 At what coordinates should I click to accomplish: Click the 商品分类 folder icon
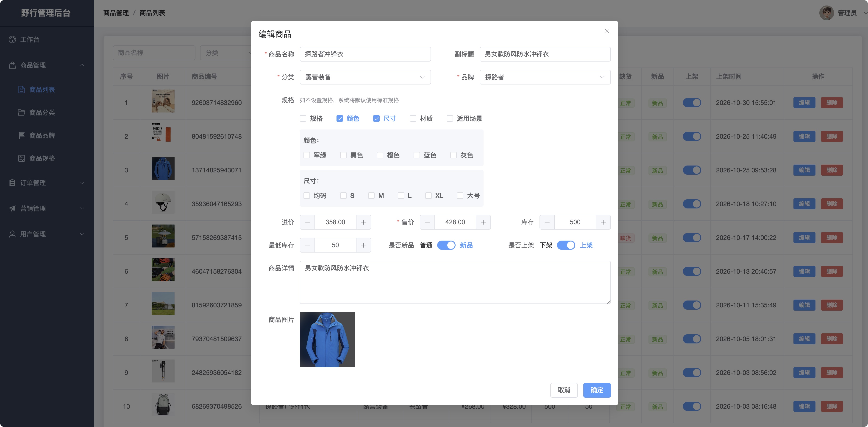[x=22, y=112]
